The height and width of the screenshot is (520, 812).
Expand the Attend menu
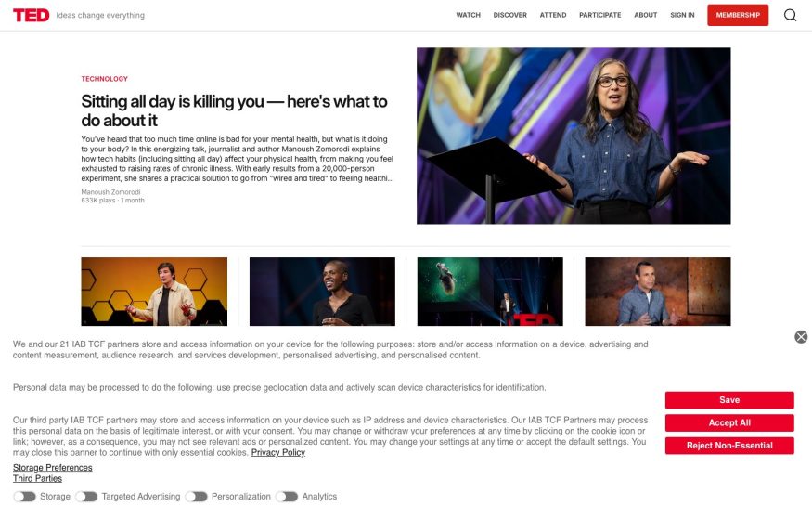click(553, 15)
